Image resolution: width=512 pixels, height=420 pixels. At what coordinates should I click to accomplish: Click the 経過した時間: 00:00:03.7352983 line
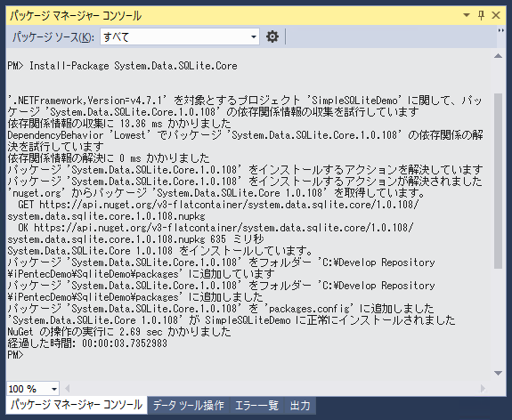(87, 343)
